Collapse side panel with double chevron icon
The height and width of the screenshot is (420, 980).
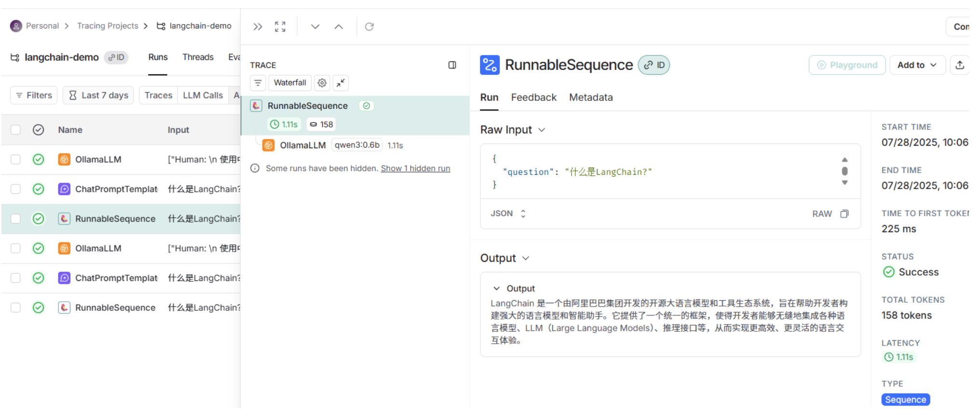[x=258, y=27]
